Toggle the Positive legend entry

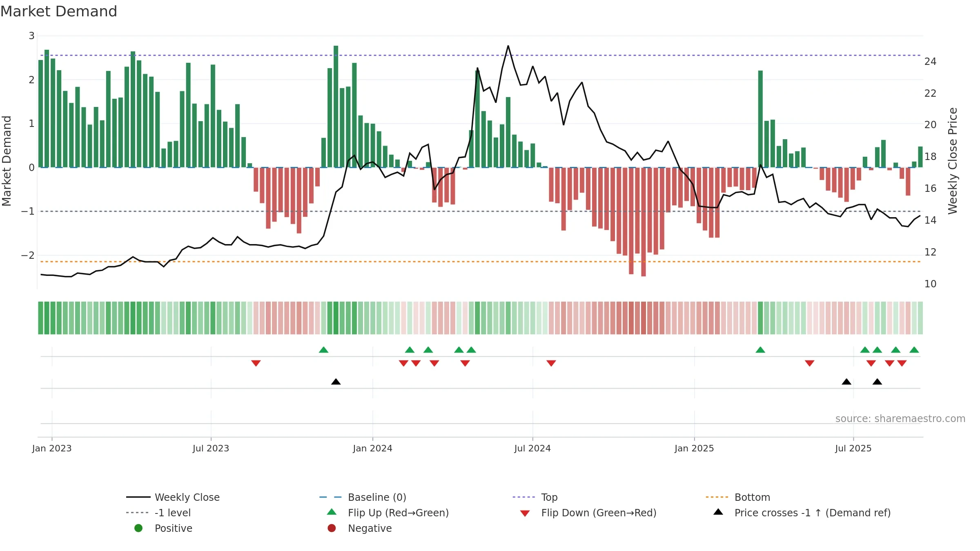(x=163, y=528)
